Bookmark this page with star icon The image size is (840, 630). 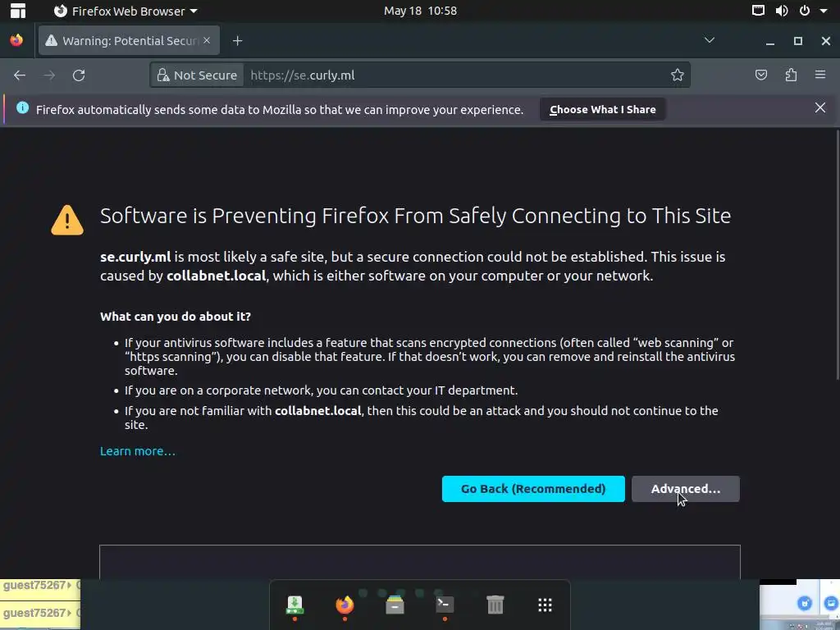[677, 75]
